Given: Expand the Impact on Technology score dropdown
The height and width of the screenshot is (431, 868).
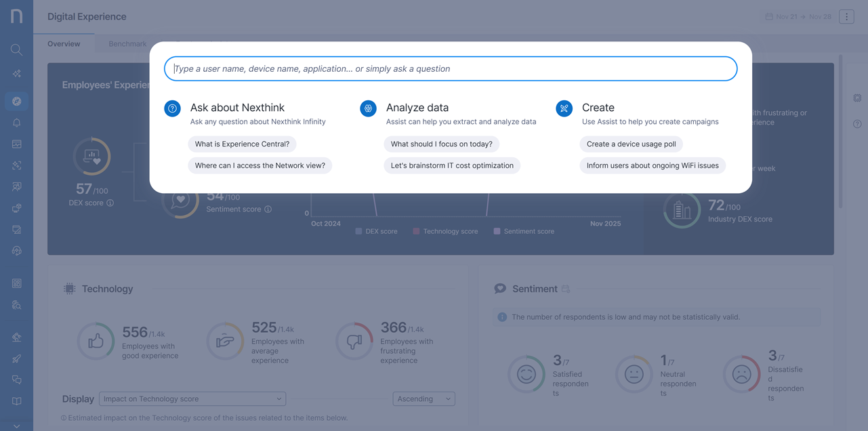Looking at the screenshot, I should click(x=192, y=399).
